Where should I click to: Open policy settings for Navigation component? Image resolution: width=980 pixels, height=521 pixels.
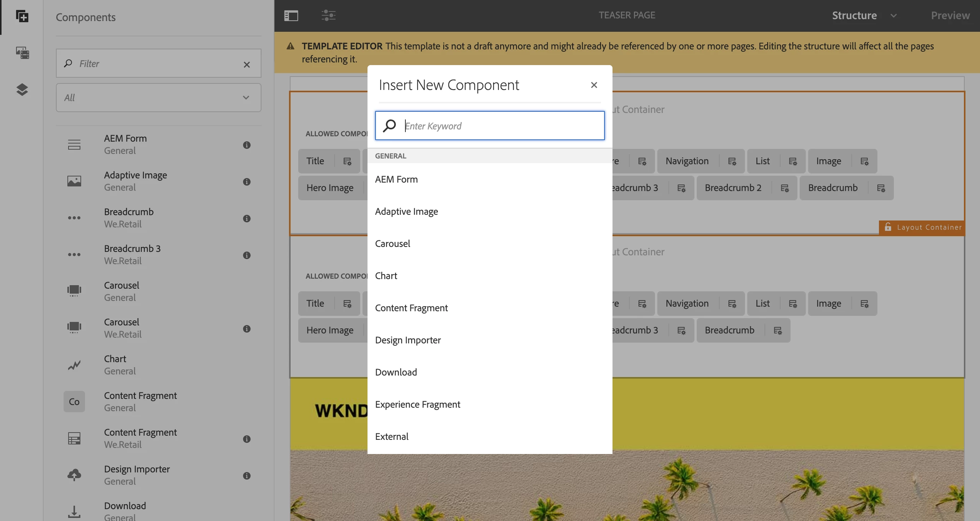pos(732,162)
